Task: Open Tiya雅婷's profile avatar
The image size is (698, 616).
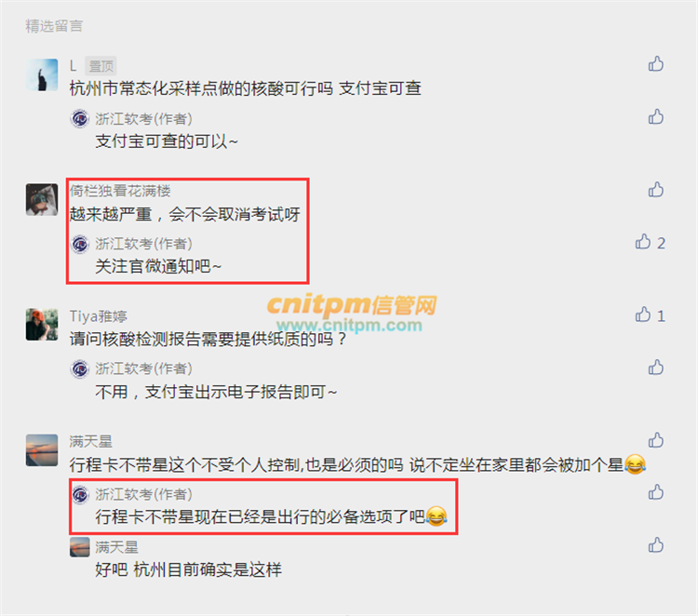Action: click(x=42, y=325)
